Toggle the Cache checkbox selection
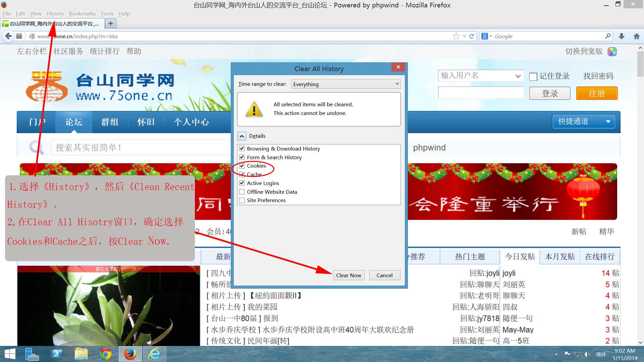Viewport: 644px width, 362px height. 242,174
